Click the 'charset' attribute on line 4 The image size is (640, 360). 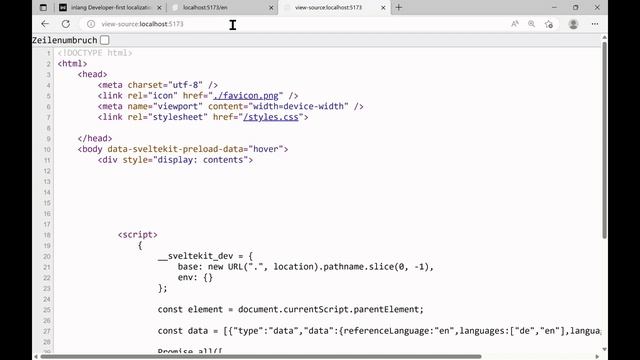145,85
